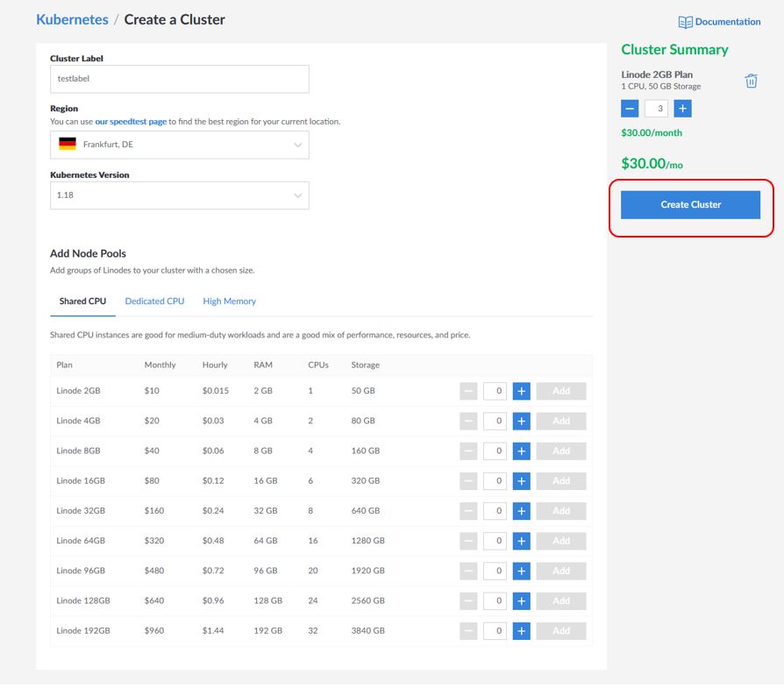Click the Linode 2GB quantity field

click(495, 391)
